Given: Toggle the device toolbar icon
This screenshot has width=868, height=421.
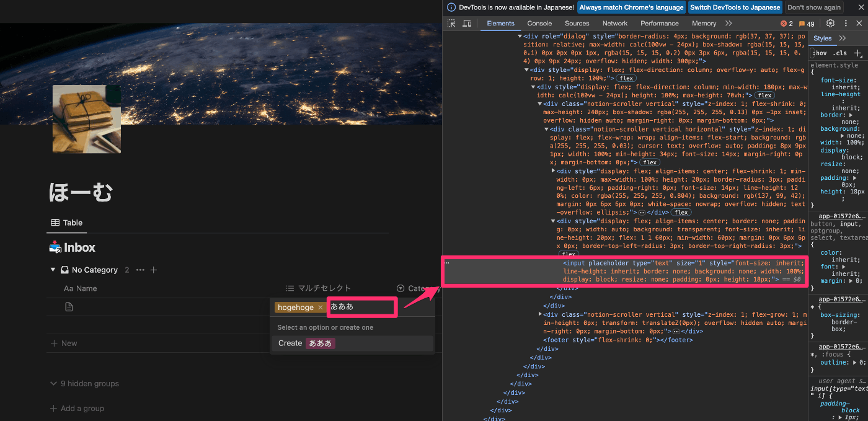Looking at the screenshot, I should (467, 24).
